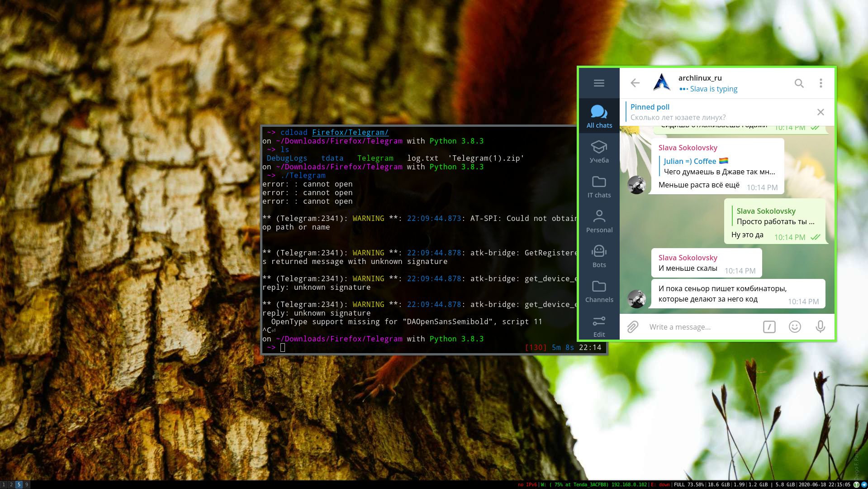Click the './Telegram' command in the terminal
This screenshot has width=868, height=489.
pos(303,175)
